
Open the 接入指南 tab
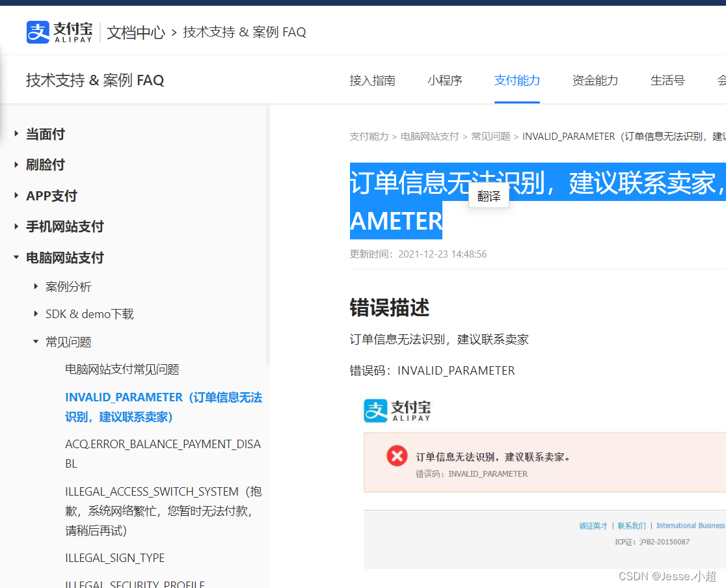(373, 80)
